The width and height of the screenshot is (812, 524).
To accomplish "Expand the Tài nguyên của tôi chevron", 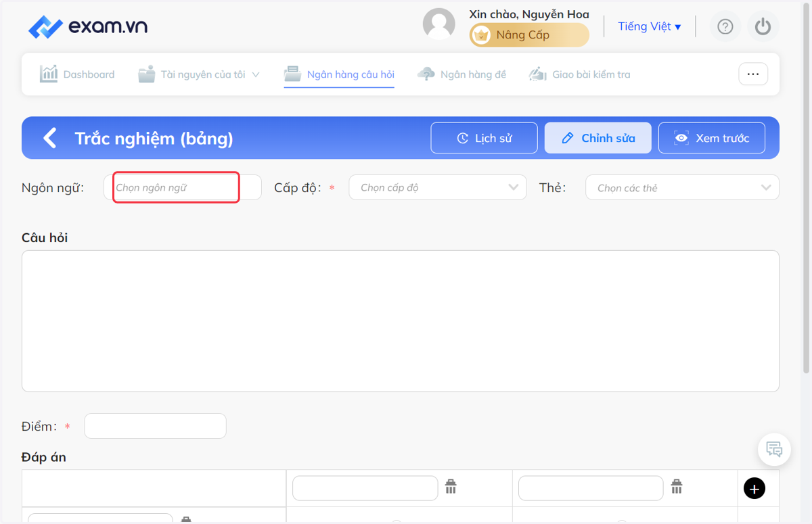I will pos(256,74).
